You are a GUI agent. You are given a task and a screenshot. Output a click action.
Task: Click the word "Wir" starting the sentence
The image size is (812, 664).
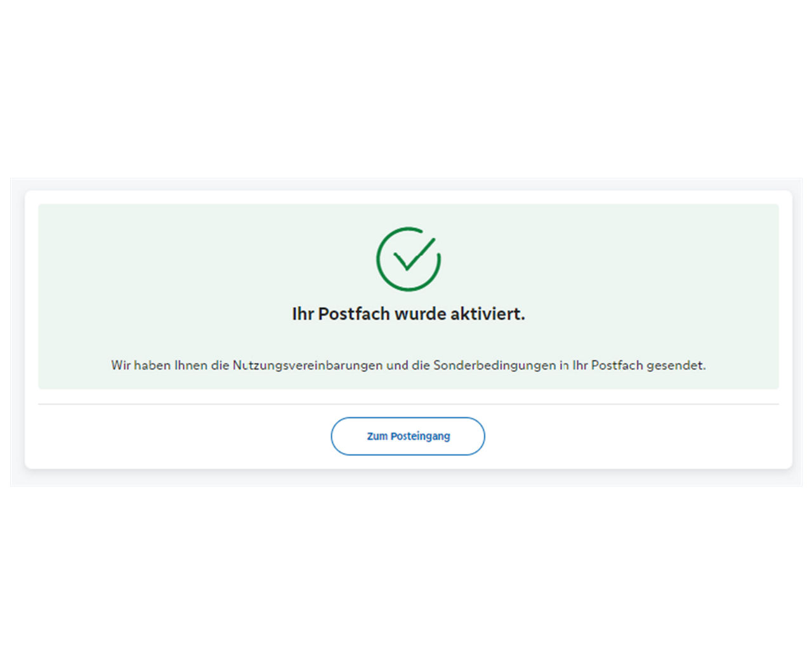(x=121, y=365)
